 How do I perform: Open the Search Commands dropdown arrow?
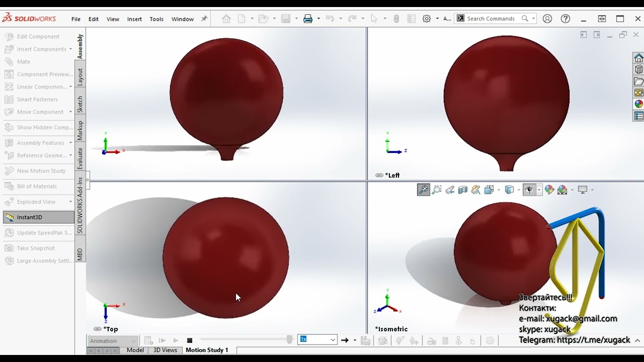click(x=533, y=19)
